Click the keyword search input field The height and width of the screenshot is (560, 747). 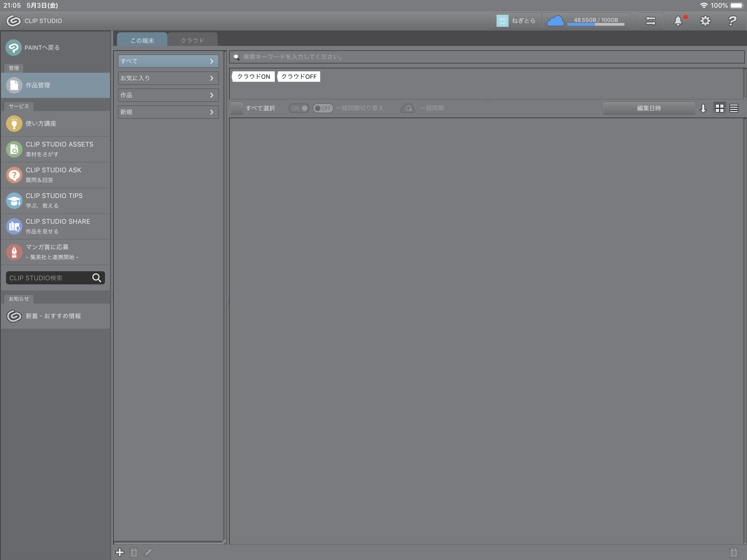coord(486,57)
